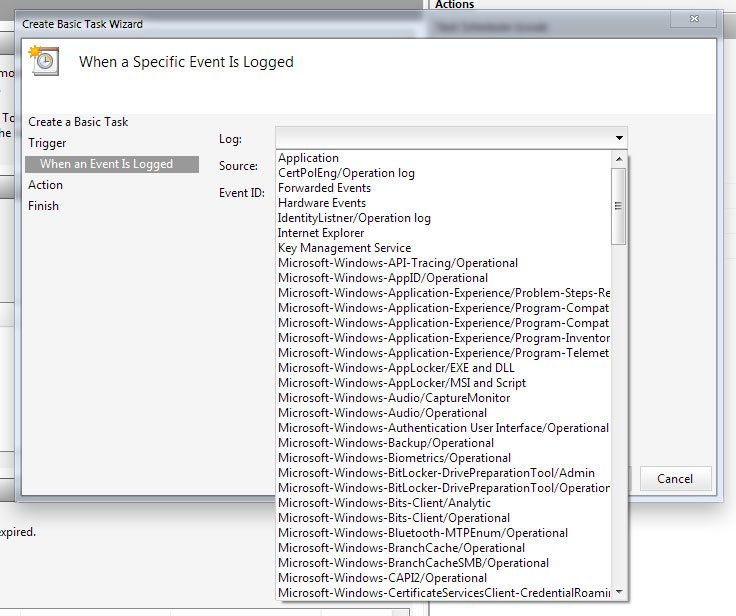Click list scrollbar up arrow
736x616 pixels.
tap(619, 159)
